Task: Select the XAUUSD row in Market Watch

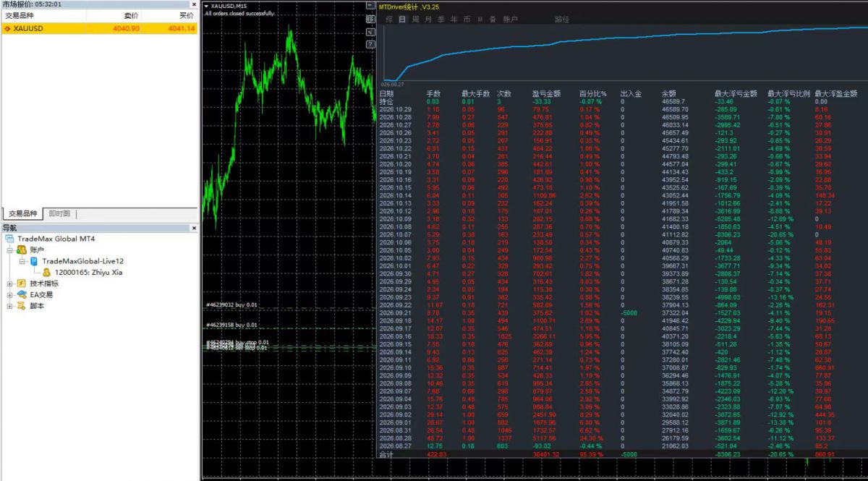Action: point(99,28)
